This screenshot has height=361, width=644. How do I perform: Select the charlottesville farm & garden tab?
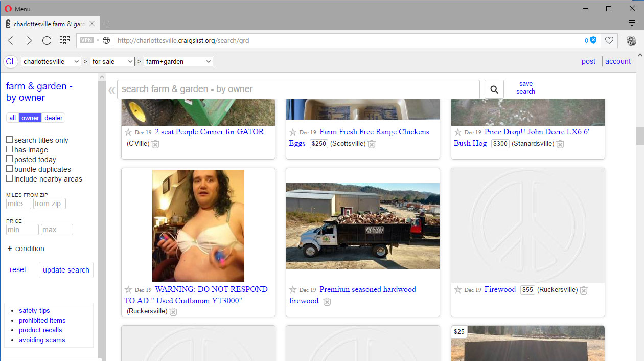[x=49, y=24]
